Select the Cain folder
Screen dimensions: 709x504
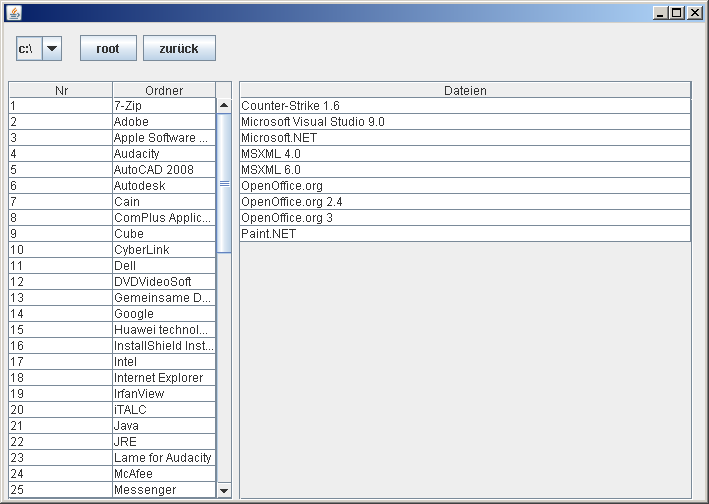tap(164, 202)
